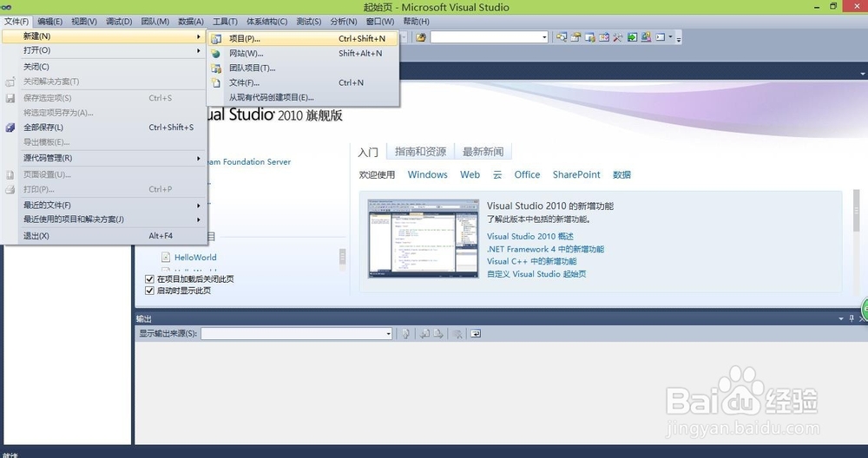Click the green arrow Start Page icon
Image resolution: width=868 pixels, height=458 pixels.
pyautogui.click(x=632, y=37)
